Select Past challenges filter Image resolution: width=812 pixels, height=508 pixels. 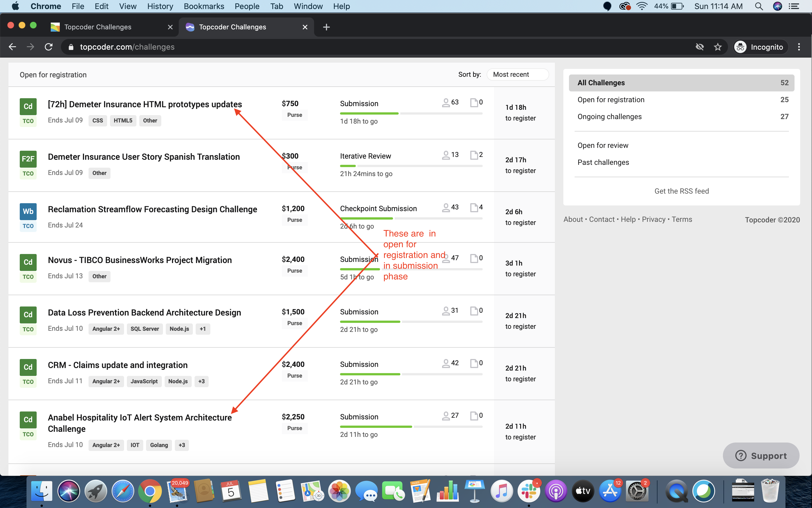point(603,162)
